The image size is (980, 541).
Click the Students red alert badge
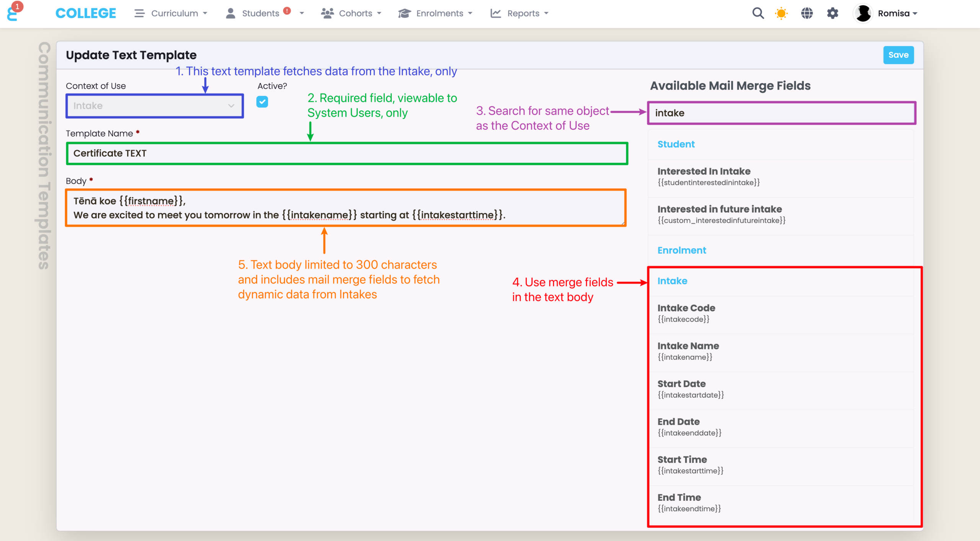(287, 11)
